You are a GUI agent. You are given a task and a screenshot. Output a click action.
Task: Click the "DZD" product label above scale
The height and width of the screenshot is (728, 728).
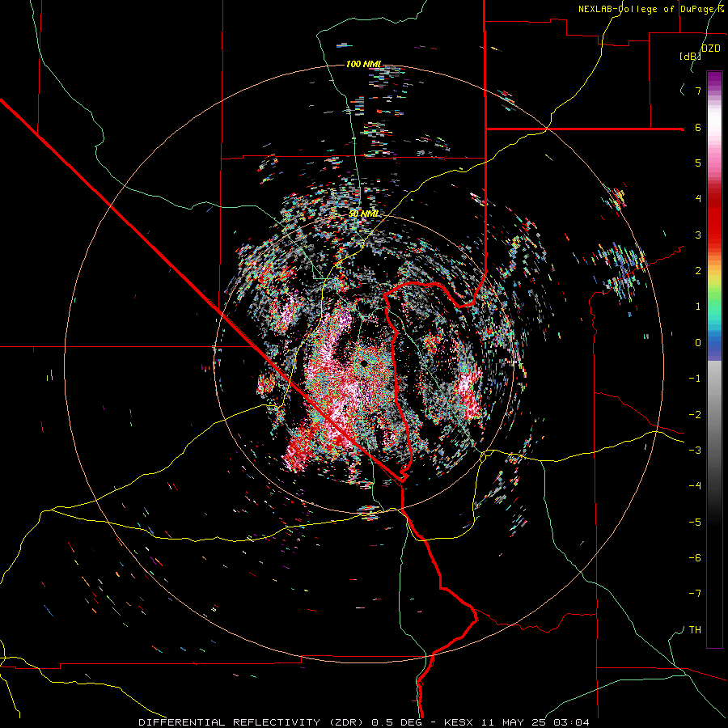711,48
